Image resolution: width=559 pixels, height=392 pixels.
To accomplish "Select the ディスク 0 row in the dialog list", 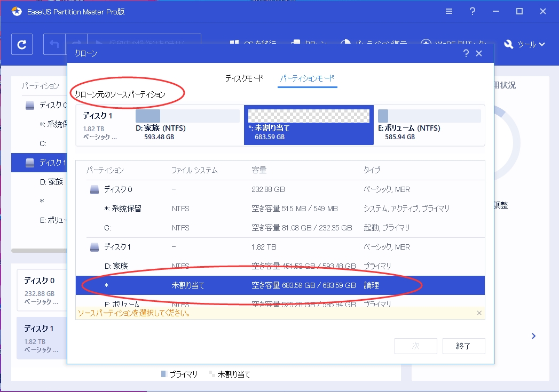I will pos(280,189).
